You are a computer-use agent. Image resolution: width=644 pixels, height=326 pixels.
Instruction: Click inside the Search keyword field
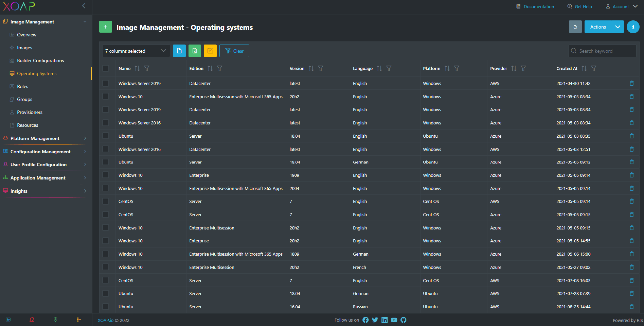pyautogui.click(x=602, y=51)
